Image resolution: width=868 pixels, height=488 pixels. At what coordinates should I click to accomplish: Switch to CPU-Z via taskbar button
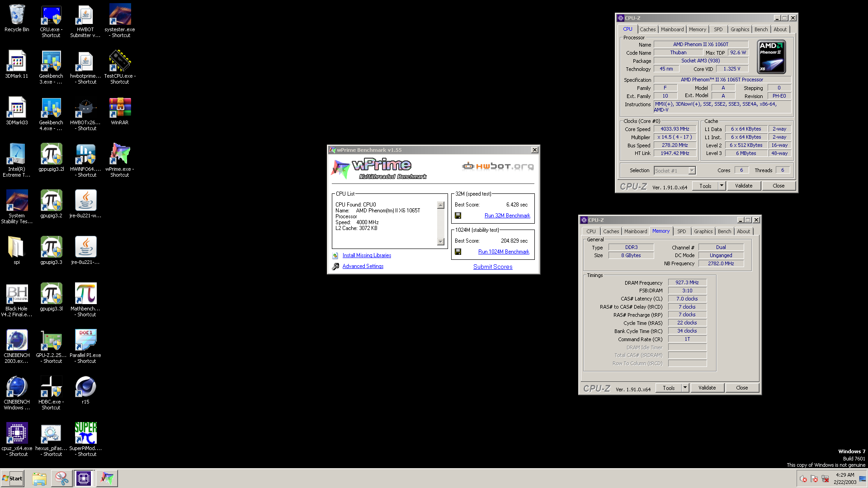[x=84, y=479]
